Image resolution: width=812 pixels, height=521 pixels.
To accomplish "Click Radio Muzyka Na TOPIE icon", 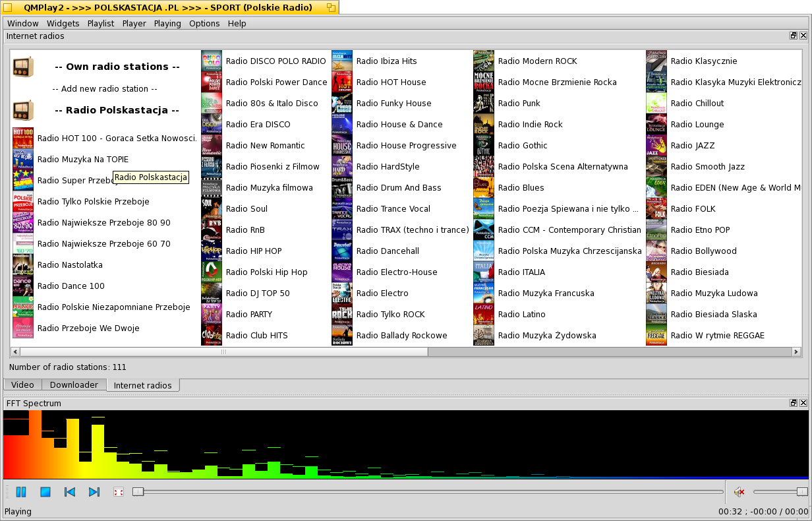I will coord(23,159).
